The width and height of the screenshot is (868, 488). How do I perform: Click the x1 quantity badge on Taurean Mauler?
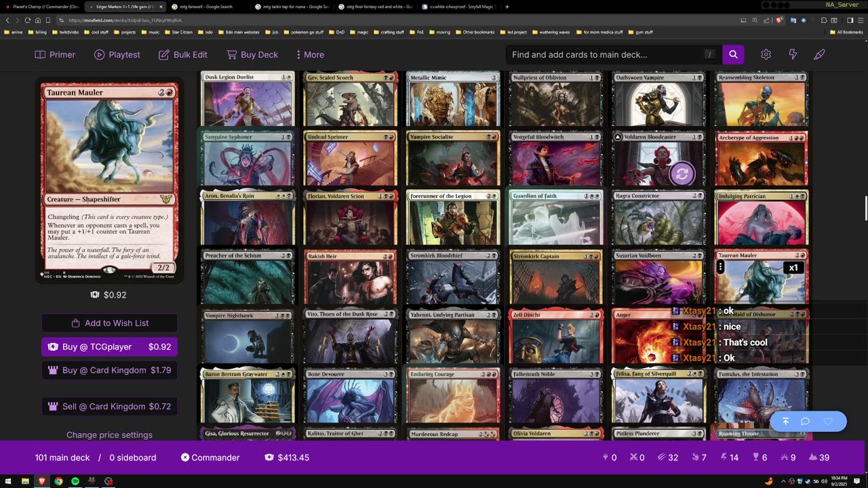[793, 268]
